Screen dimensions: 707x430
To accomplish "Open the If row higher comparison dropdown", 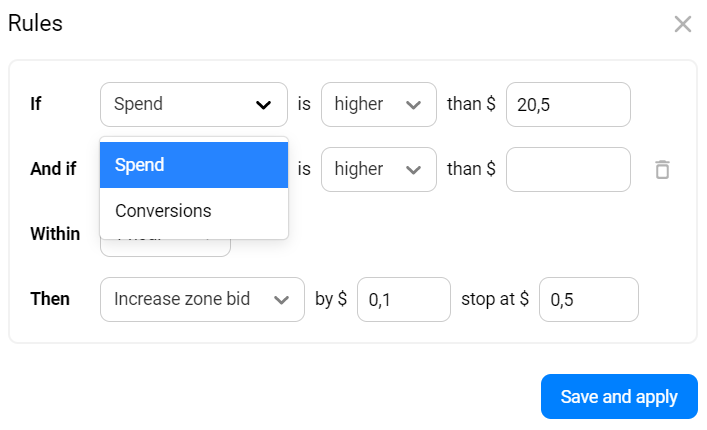I will tap(378, 105).
